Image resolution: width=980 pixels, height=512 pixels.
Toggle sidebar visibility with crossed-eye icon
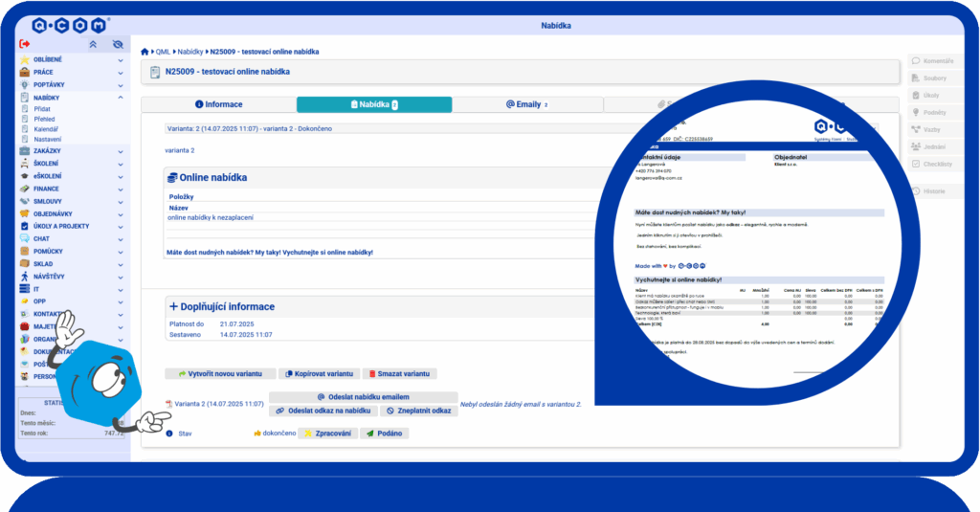point(118,44)
